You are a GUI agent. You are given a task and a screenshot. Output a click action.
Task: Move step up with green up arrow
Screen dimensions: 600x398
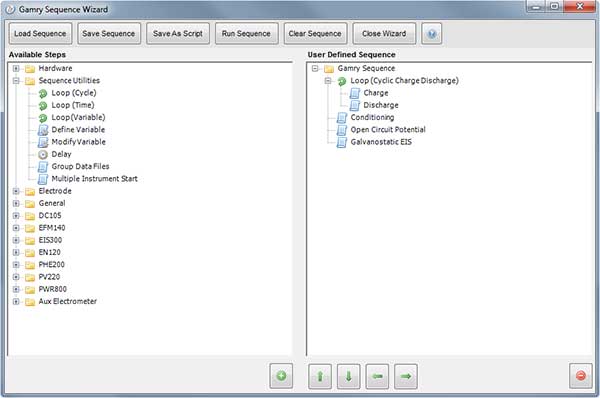tap(320, 377)
